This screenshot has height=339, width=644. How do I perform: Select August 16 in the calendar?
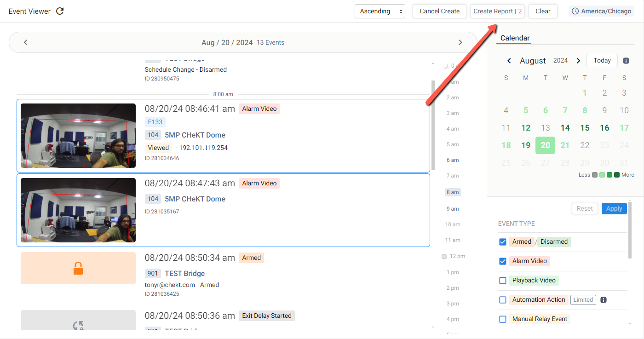point(604,128)
